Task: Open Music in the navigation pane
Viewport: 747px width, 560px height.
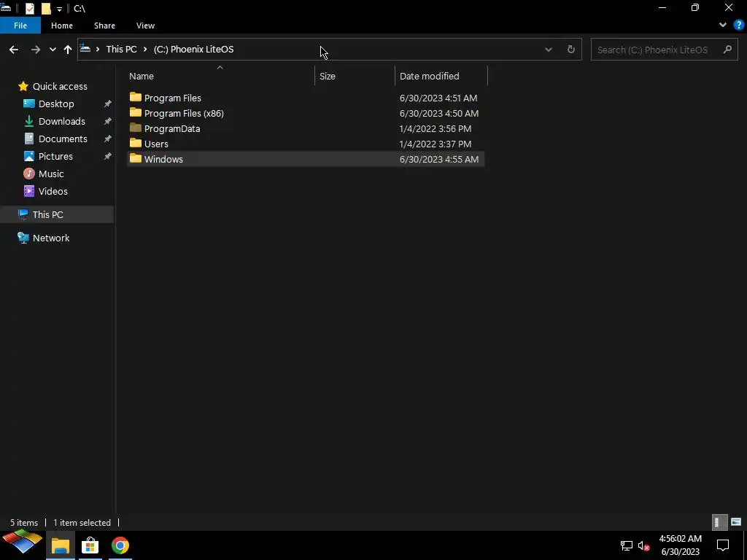Action: click(51, 174)
